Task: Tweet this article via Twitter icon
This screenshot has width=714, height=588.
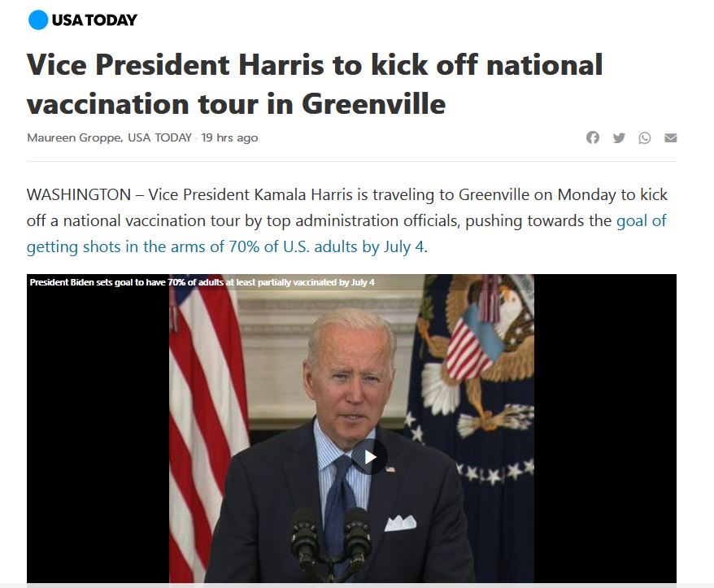Action: pyautogui.click(x=618, y=137)
